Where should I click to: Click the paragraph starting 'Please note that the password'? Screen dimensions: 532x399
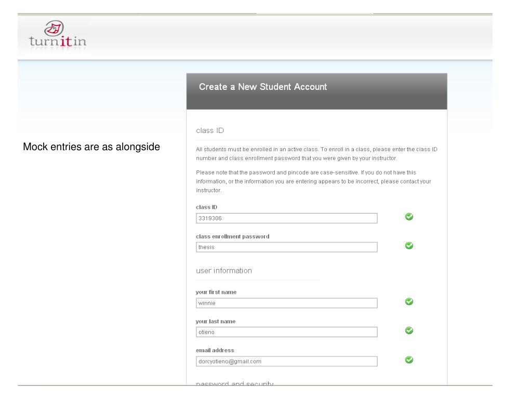click(x=313, y=181)
